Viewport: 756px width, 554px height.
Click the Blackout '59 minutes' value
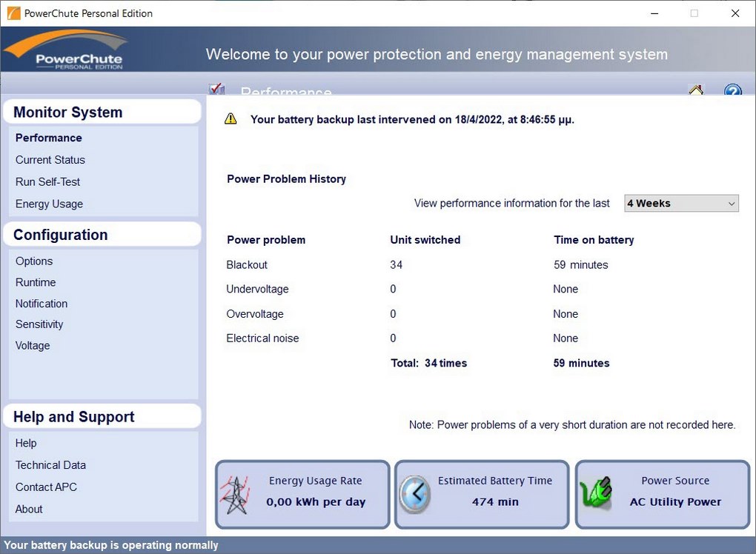pyautogui.click(x=581, y=265)
